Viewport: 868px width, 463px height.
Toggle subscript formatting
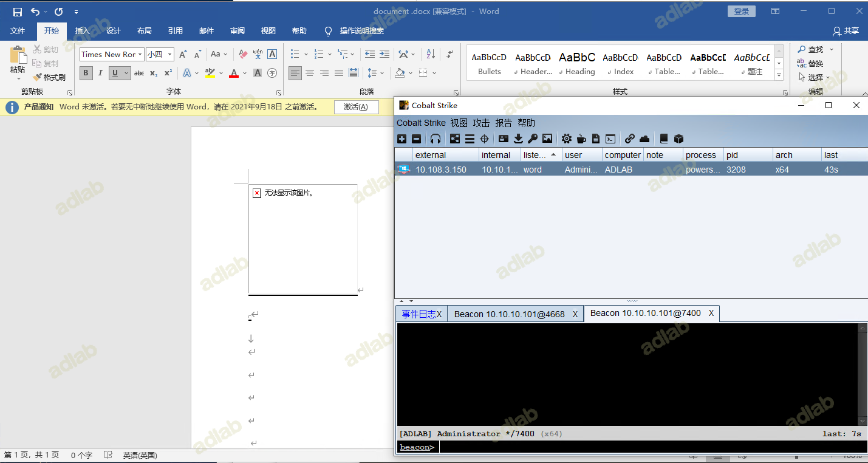(154, 73)
